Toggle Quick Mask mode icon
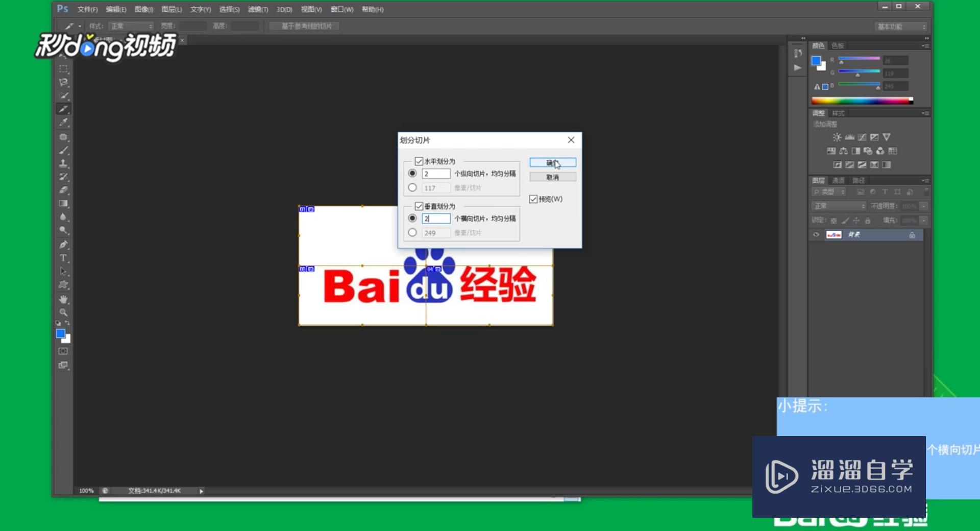Image resolution: width=980 pixels, height=531 pixels. [63, 351]
